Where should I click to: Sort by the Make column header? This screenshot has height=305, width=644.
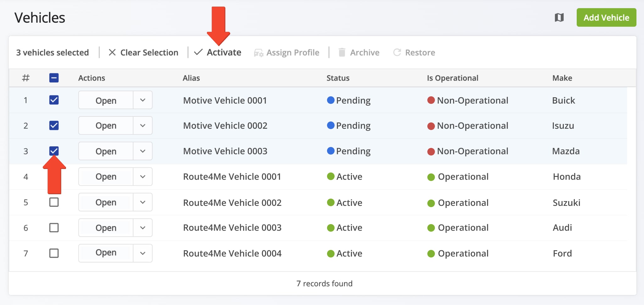tap(562, 78)
